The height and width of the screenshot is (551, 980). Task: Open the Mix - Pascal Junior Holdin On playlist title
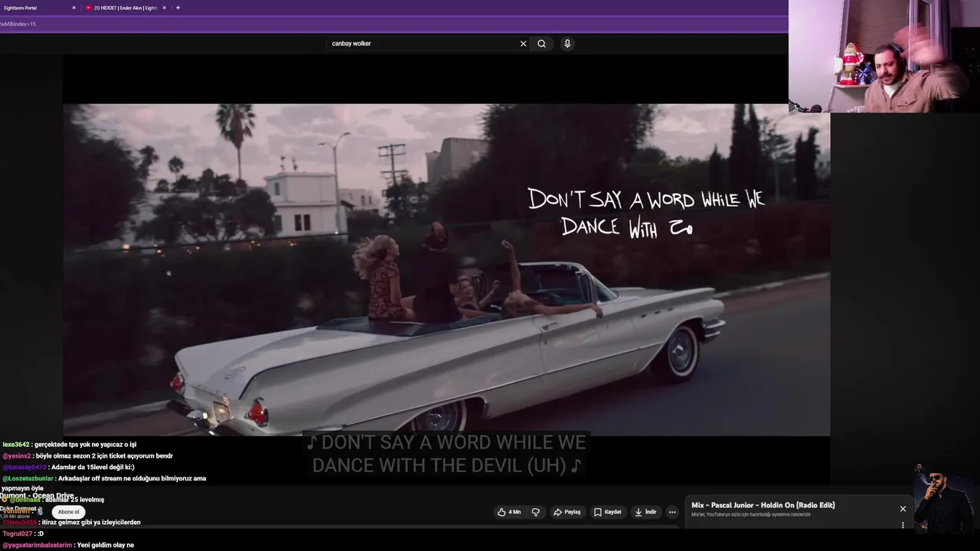tap(763, 505)
